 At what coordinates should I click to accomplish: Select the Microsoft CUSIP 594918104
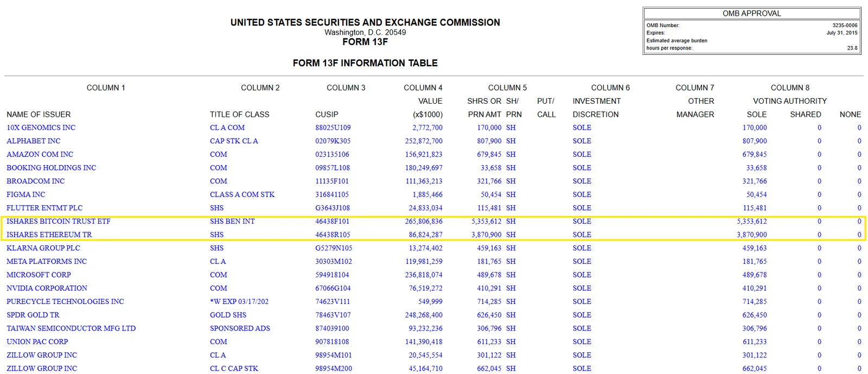[332, 275]
